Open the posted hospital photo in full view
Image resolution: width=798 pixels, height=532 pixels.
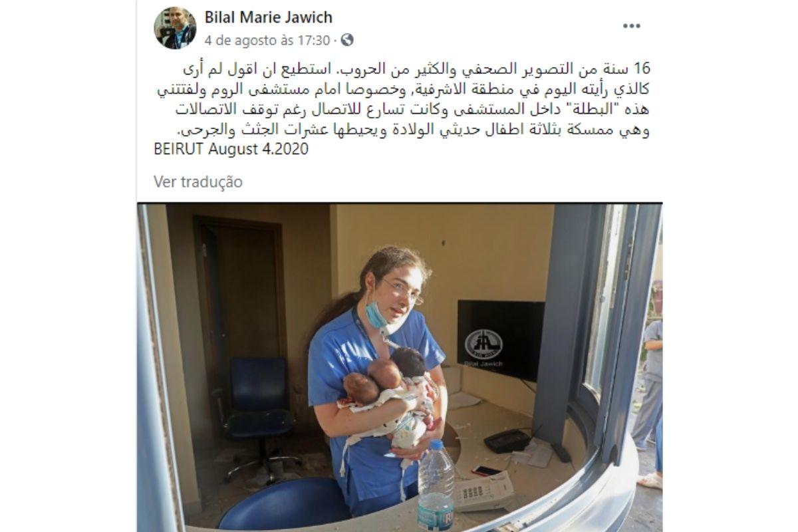(x=400, y=367)
